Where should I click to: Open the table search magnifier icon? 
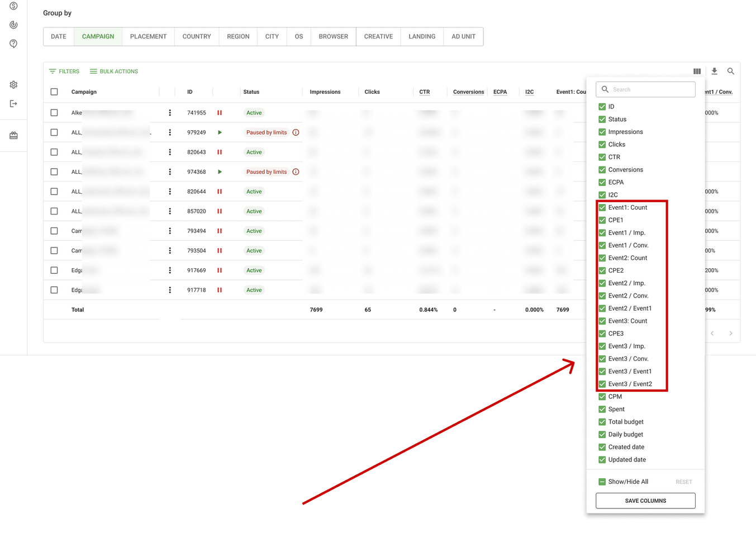(x=731, y=71)
